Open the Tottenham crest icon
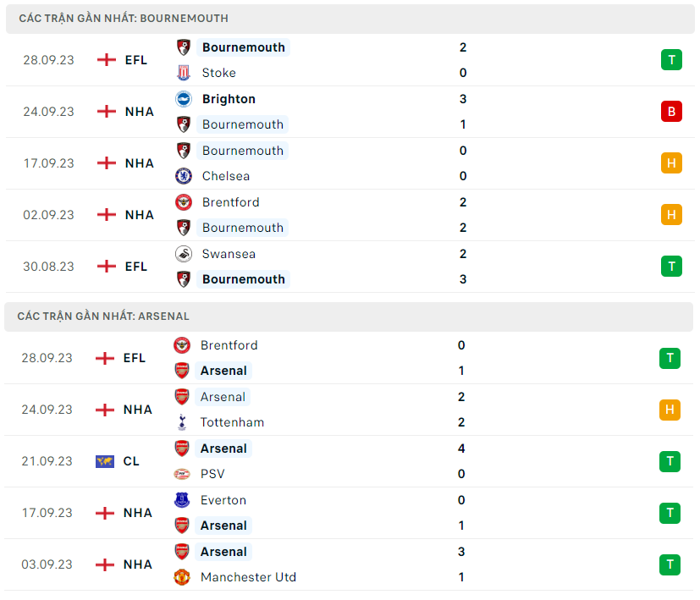The image size is (700, 600). click(x=182, y=422)
